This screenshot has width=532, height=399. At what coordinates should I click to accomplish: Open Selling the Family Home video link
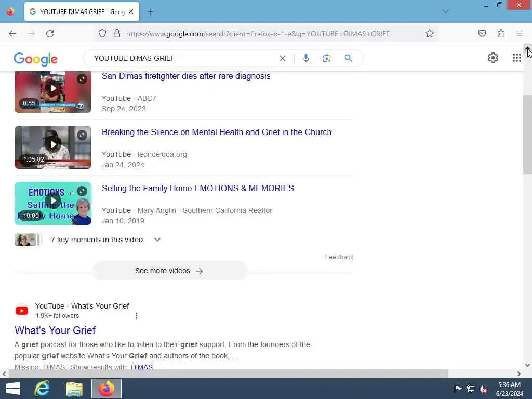click(x=198, y=188)
